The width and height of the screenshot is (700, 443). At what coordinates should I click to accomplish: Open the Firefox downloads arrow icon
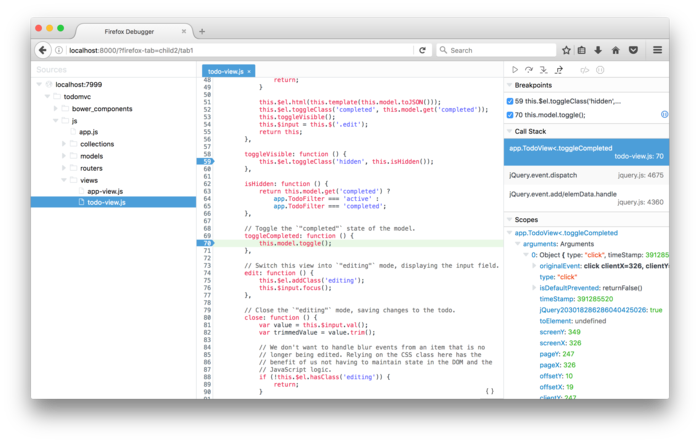click(598, 50)
